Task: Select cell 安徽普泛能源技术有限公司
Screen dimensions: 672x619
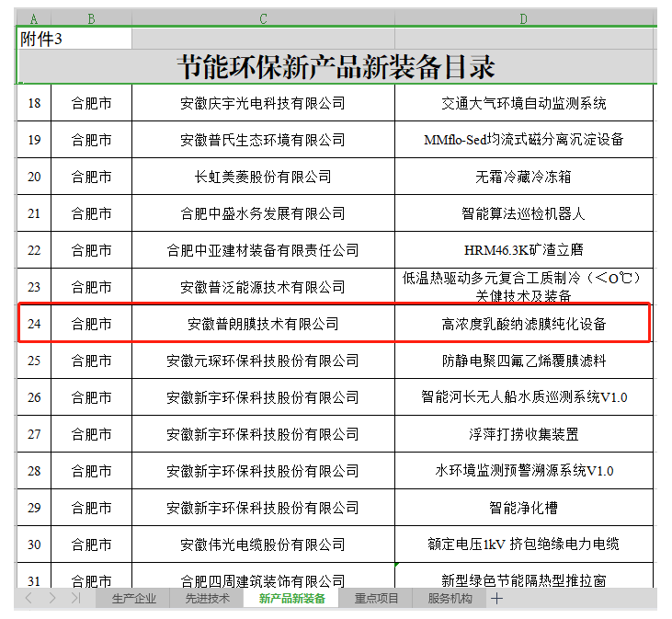Action: [x=263, y=286]
